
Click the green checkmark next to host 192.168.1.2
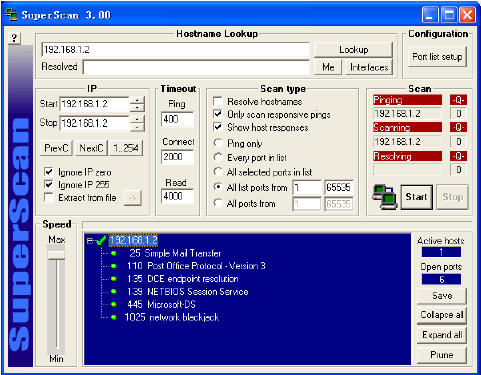[101, 240]
